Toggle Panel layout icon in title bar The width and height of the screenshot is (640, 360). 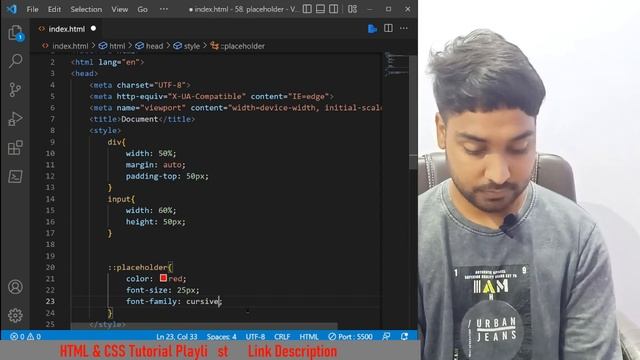[x=320, y=9]
